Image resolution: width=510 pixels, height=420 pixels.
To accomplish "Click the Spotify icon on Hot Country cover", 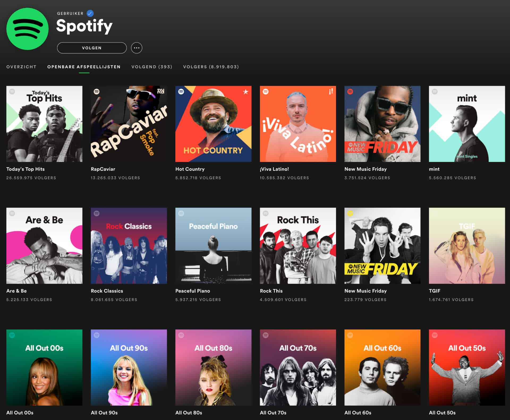I will click(x=181, y=92).
